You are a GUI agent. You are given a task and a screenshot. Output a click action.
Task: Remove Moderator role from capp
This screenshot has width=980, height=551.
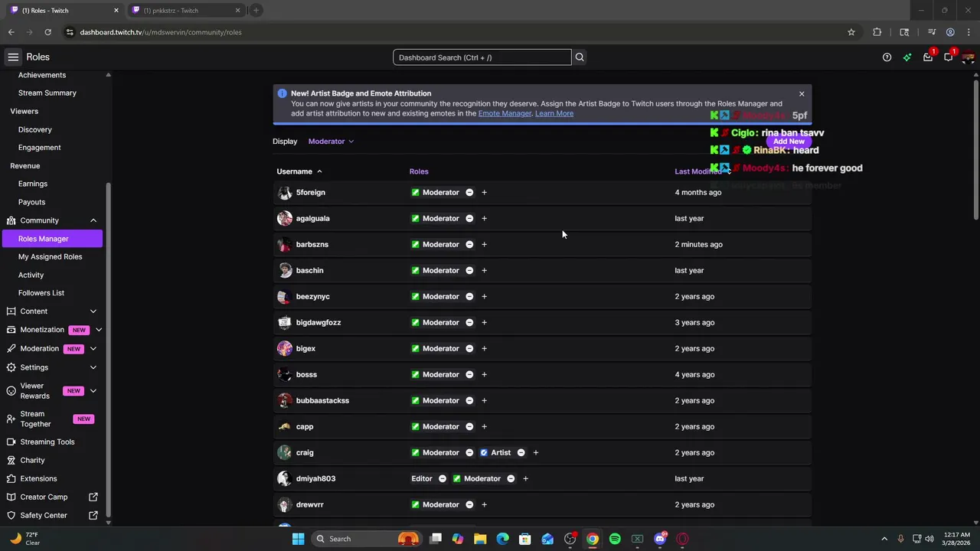(x=469, y=427)
